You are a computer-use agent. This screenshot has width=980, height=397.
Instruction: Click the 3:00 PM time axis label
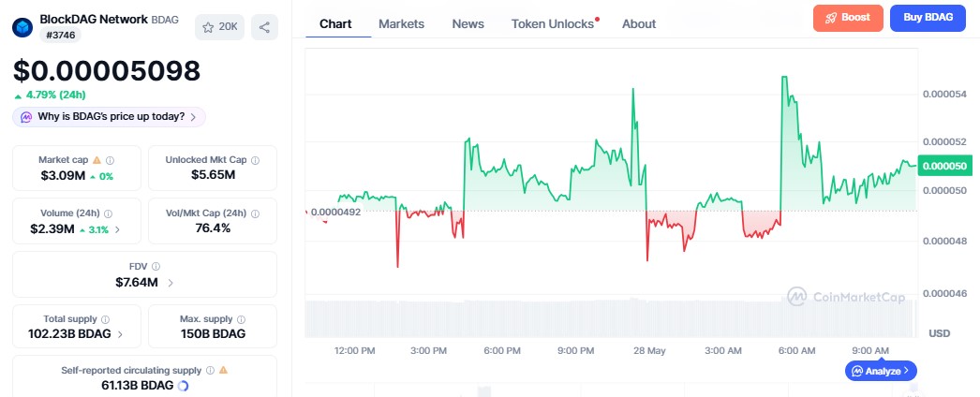(x=429, y=351)
